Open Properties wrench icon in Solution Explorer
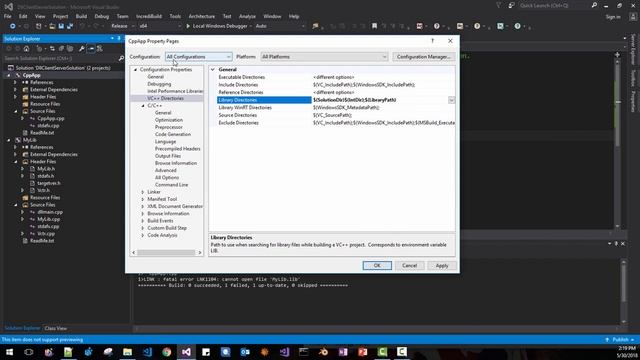640x360 pixels. pos(82,49)
